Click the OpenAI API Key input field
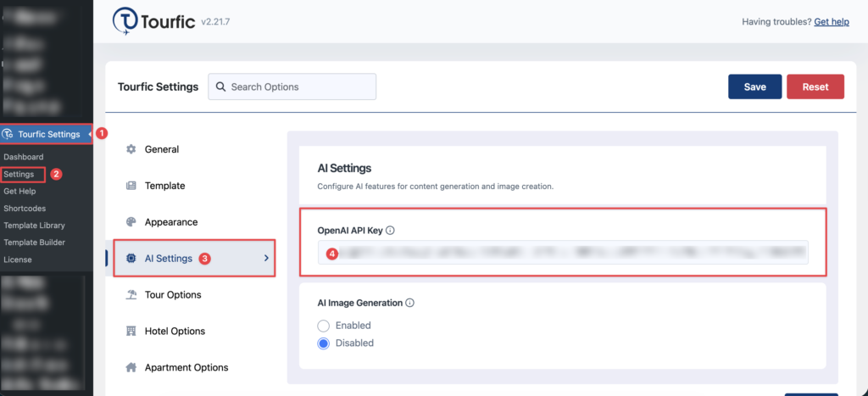Screen dimensions: 868x396 [x=563, y=254]
